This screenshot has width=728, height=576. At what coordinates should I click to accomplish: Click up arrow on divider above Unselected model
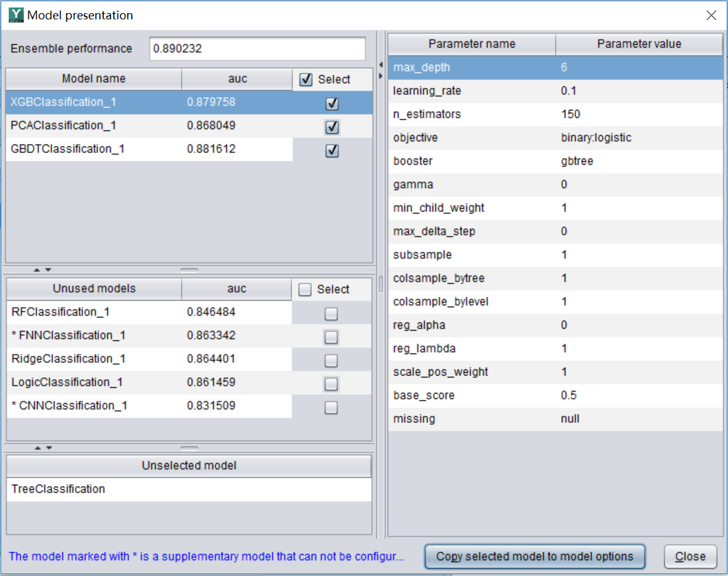(37, 447)
